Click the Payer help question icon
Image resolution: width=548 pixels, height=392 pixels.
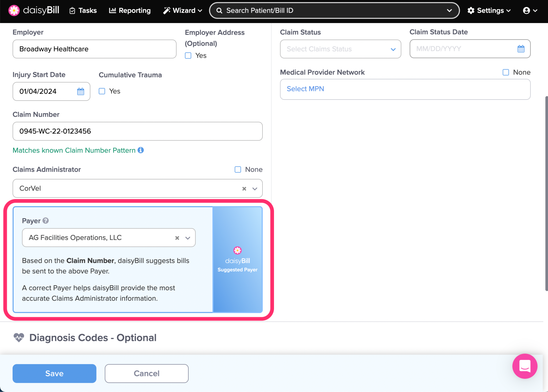point(46,220)
